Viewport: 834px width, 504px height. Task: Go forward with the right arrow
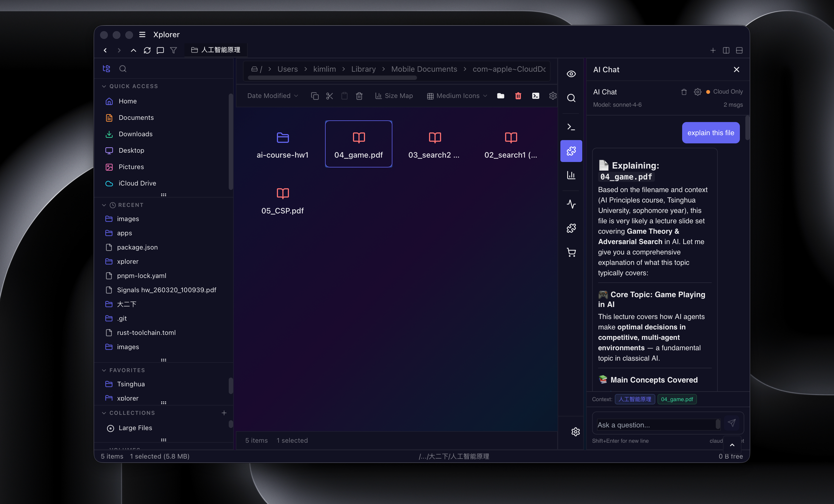click(x=119, y=50)
